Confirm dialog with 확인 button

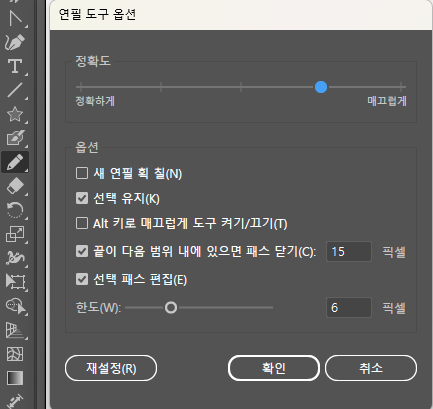pyautogui.click(x=274, y=368)
